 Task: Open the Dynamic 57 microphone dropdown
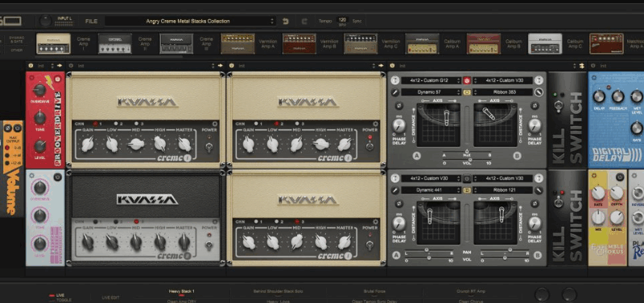pos(431,92)
